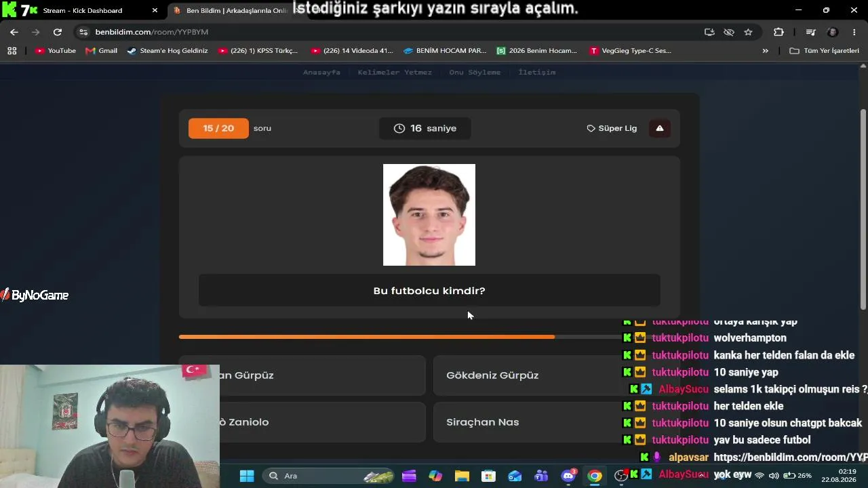Open site information icon in address bar
Image resolution: width=868 pixels, height=488 pixels.
pos(83,32)
